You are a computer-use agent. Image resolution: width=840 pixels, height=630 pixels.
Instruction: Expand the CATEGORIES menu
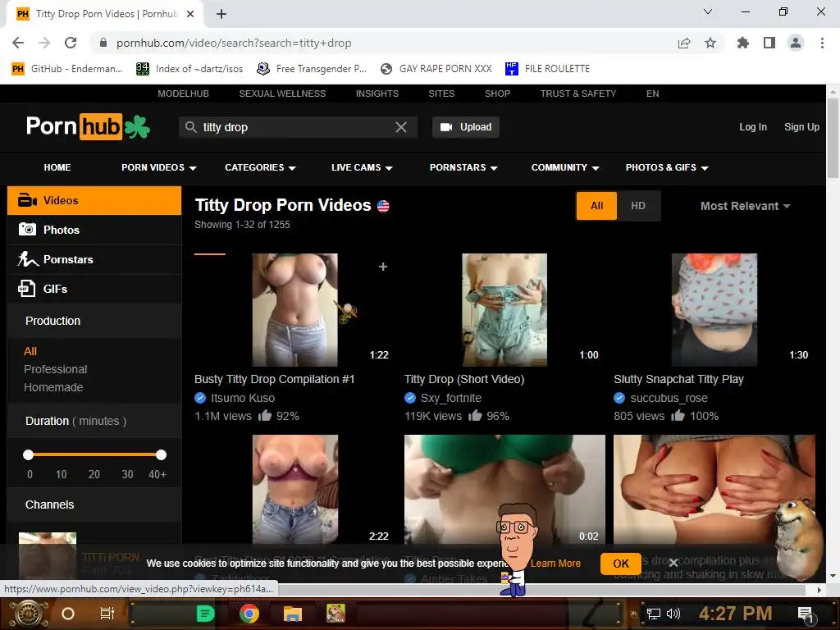point(260,167)
